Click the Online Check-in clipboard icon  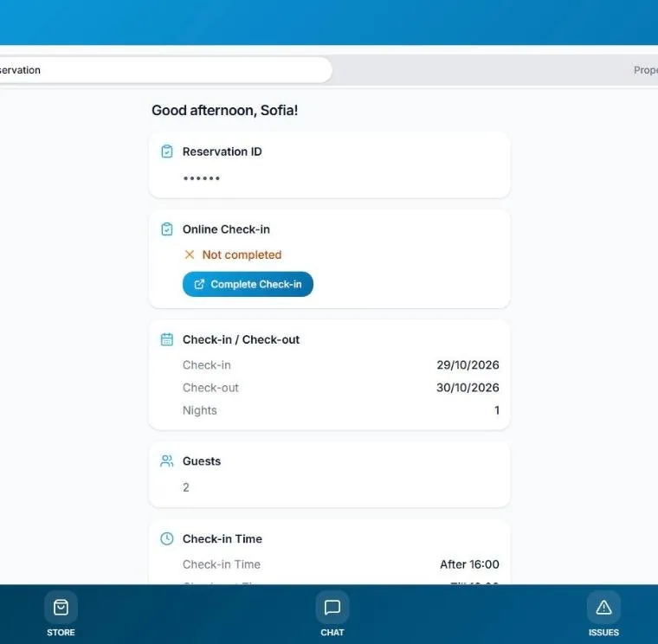[167, 229]
